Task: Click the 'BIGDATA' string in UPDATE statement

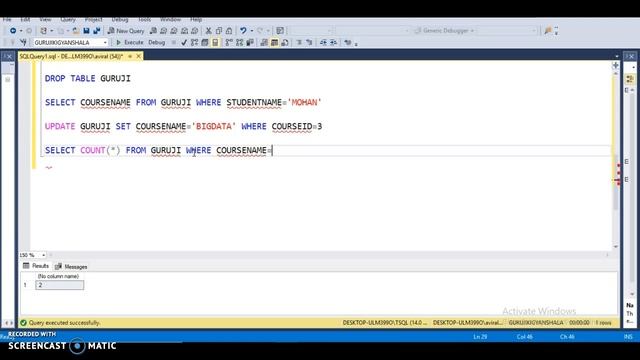Action: pyautogui.click(x=214, y=127)
